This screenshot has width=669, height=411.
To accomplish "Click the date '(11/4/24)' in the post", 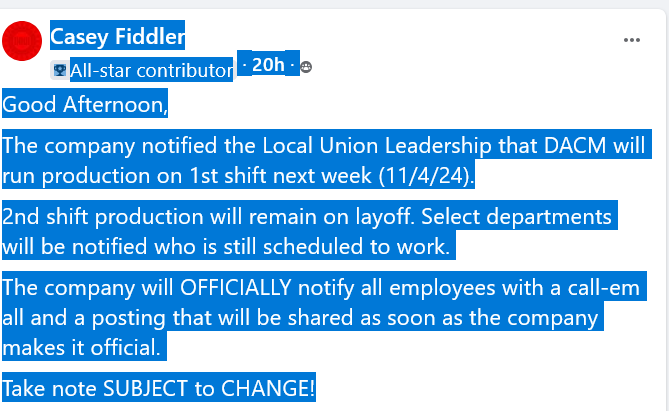I will click(x=426, y=175).
